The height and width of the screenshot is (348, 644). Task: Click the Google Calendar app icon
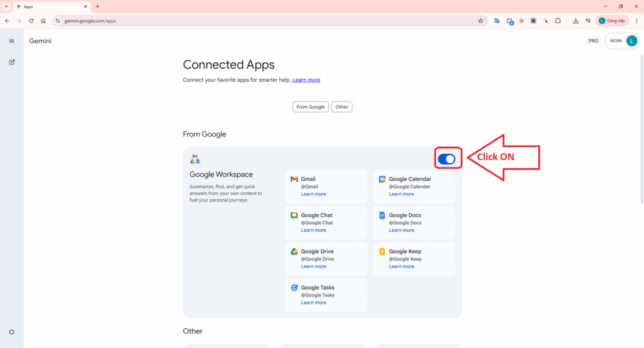click(382, 179)
